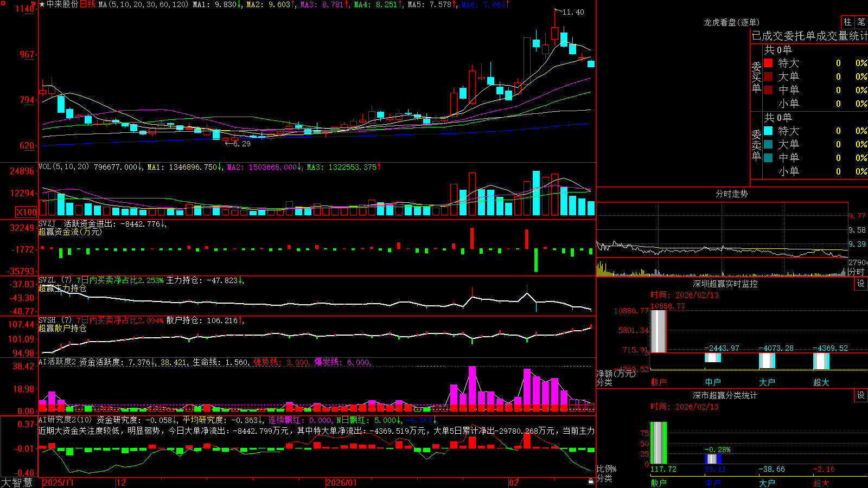Click the SVZL (7) indicator name
The image size is (868, 488).
[55, 280]
